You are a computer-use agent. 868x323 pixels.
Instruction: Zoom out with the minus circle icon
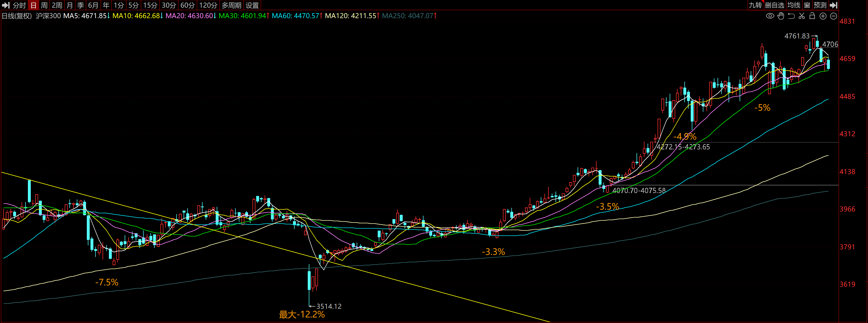833,16
